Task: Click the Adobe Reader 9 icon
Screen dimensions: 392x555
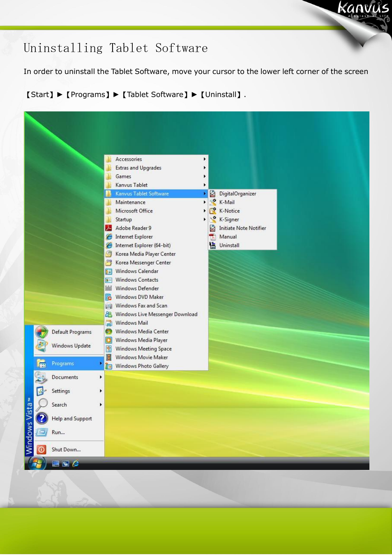Action: pyautogui.click(x=109, y=228)
